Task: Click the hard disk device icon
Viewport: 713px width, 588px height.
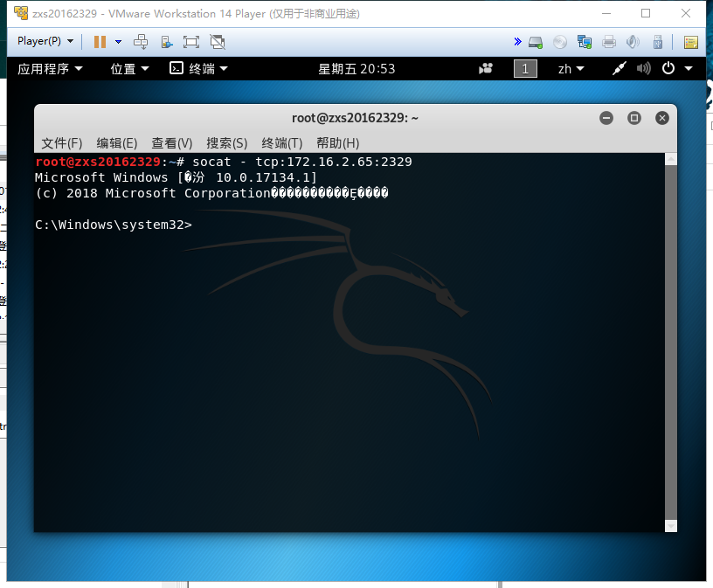Action: 536,42
